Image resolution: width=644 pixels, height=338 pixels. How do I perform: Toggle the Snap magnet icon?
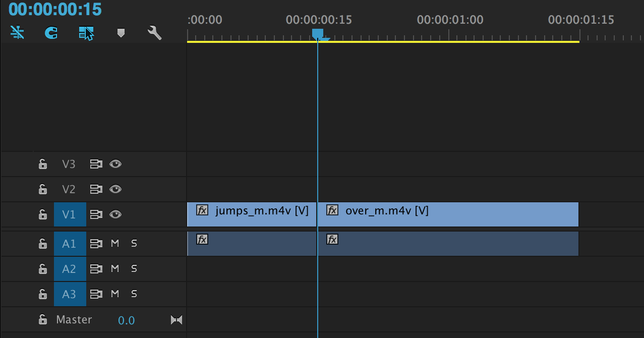point(51,33)
